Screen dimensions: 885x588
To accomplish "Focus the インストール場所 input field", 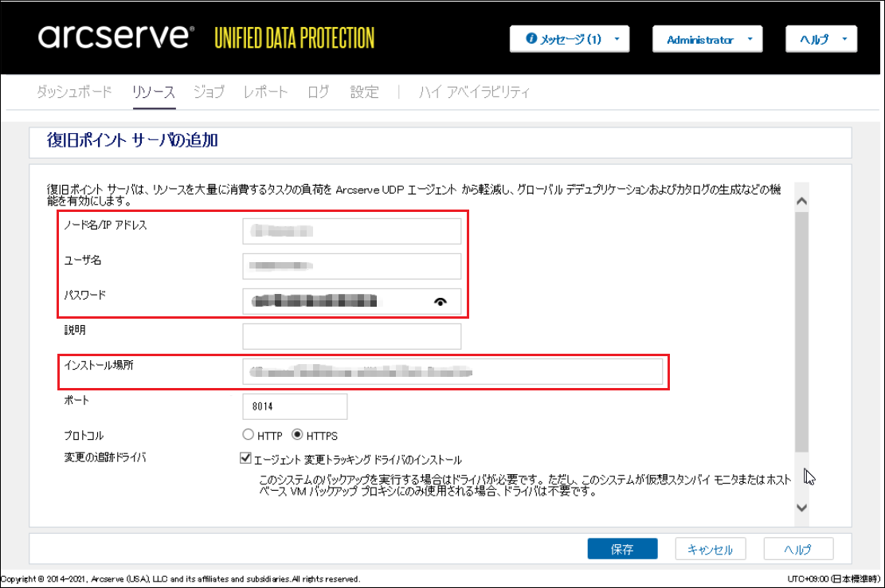I will [452, 371].
